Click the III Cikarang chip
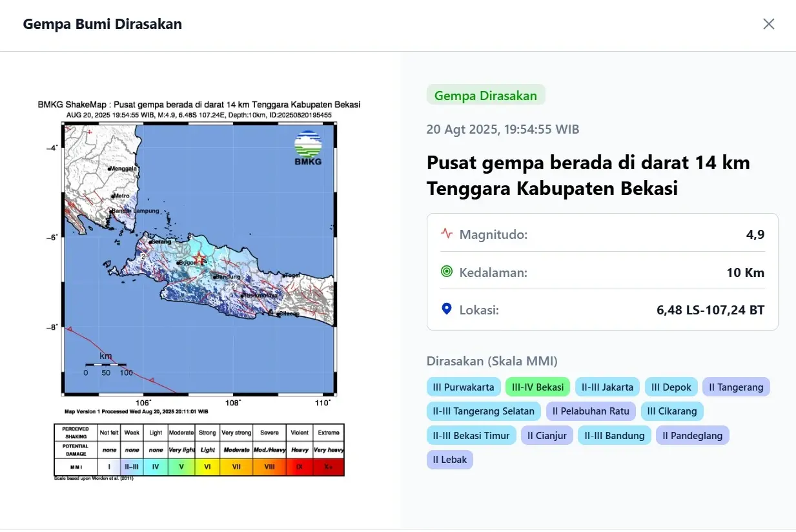 (x=672, y=411)
